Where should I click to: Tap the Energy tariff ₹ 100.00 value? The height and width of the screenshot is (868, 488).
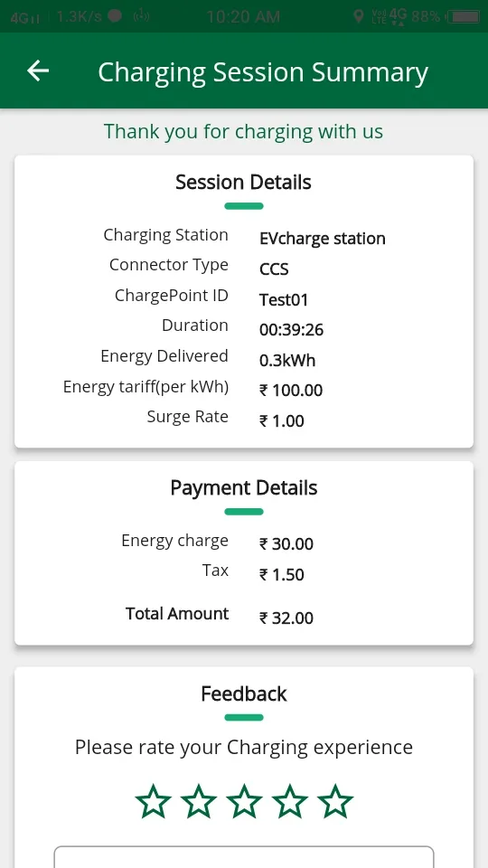(291, 391)
